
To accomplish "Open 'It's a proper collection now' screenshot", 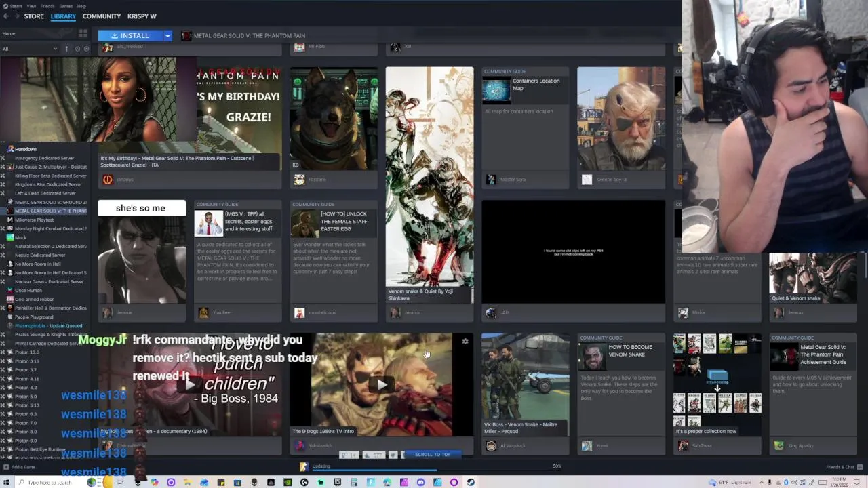I will 717,384.
